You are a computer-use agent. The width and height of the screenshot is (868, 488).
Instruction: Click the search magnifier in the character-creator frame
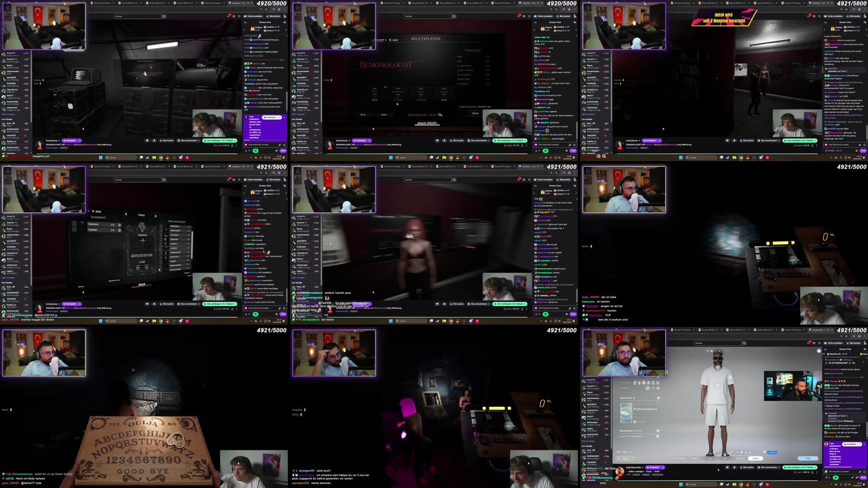pos(744,343)
